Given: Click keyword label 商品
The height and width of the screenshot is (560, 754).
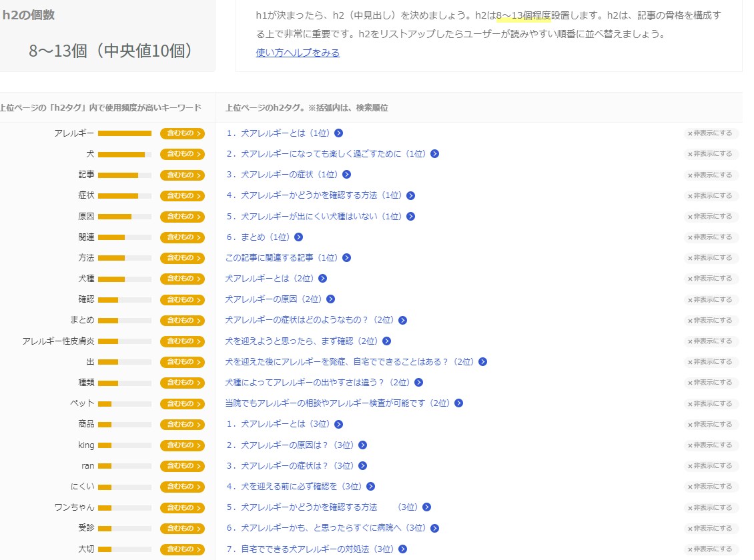Looking at the screenshot, I should click(x=86, y=424).
